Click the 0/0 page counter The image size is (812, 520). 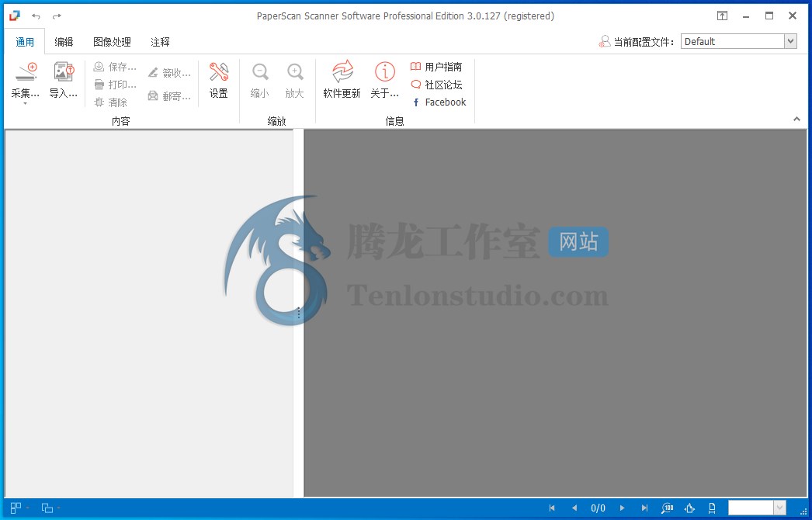tap(598, 508)
